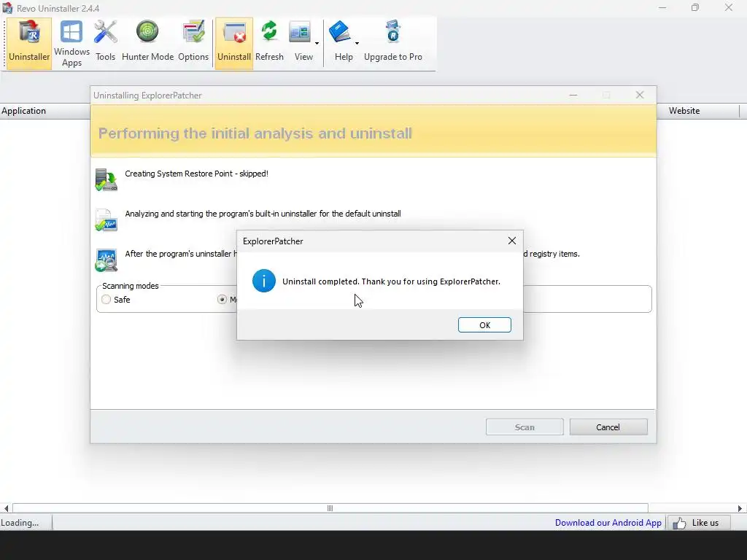Select the Moderate scanning mode radio button
Viewport: 747px width, 560px height.
[x=222, y=300]
